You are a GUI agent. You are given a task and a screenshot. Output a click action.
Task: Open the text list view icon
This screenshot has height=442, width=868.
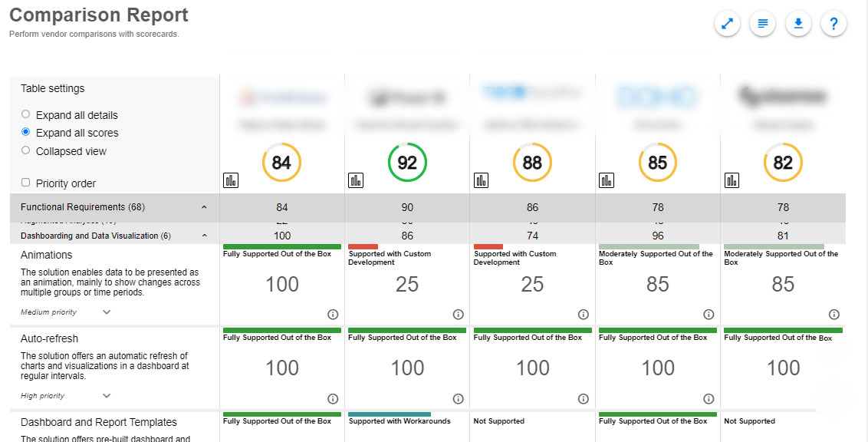tap(763, 24)
